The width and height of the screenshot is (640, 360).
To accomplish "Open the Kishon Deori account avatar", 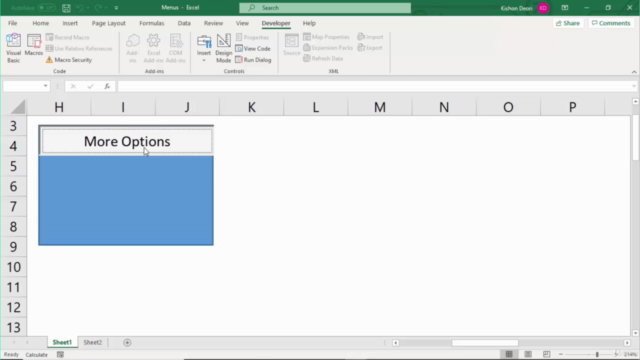I will tap(543, 8).
